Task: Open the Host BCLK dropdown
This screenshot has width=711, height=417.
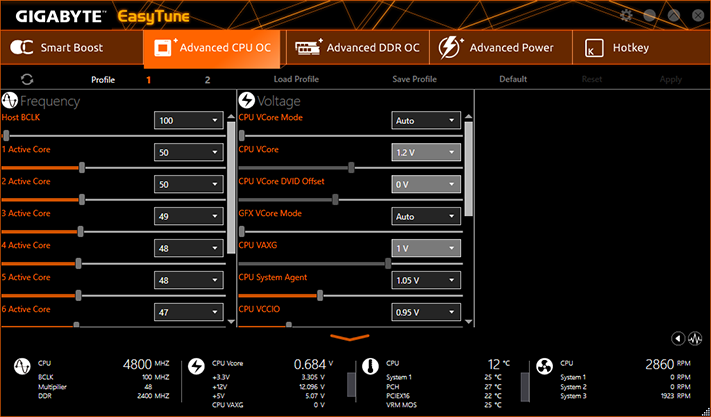Action: (189, 121)
